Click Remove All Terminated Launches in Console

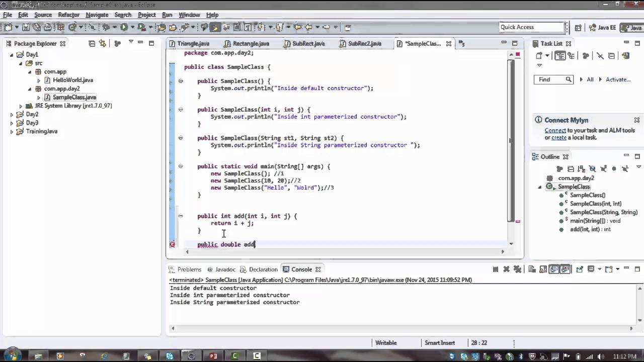pos(518,269)
